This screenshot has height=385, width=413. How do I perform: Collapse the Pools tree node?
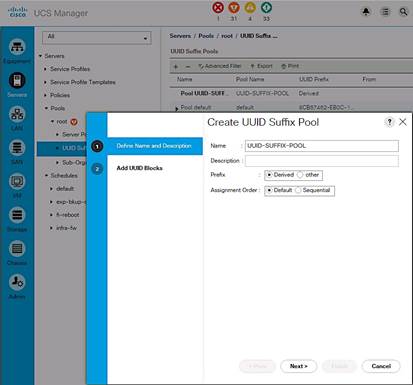(46, 108)
